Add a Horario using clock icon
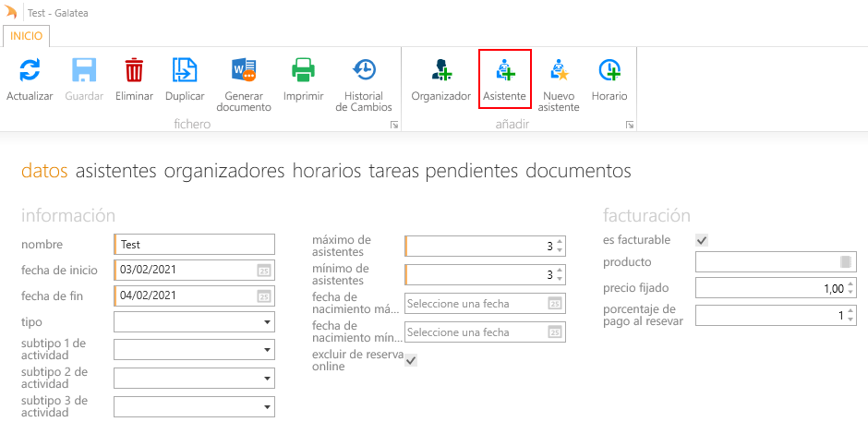Viewport: 868px width, 434px height. coord(609,70)
